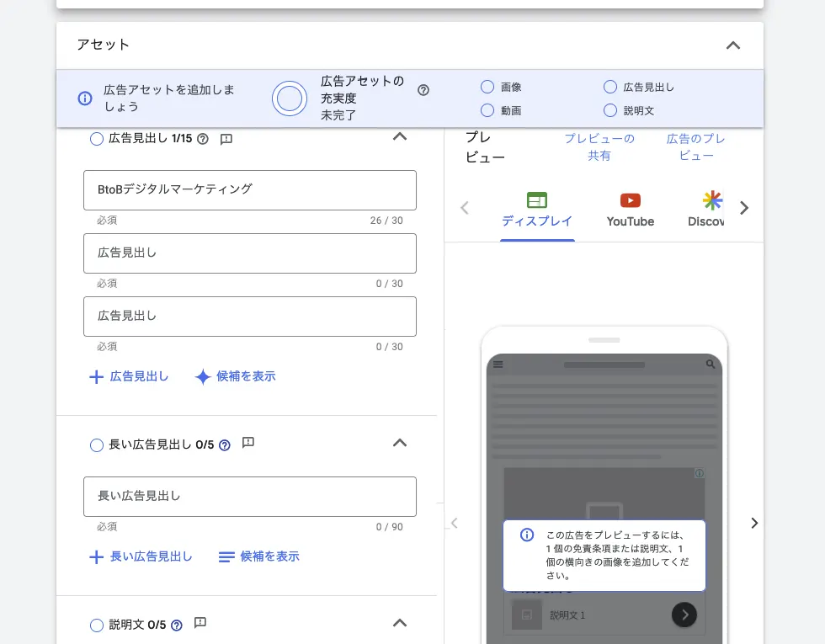Click the info icon in preview notice
Image resolution: width=825 pixels, height=644 pixels.
(527, 535)
